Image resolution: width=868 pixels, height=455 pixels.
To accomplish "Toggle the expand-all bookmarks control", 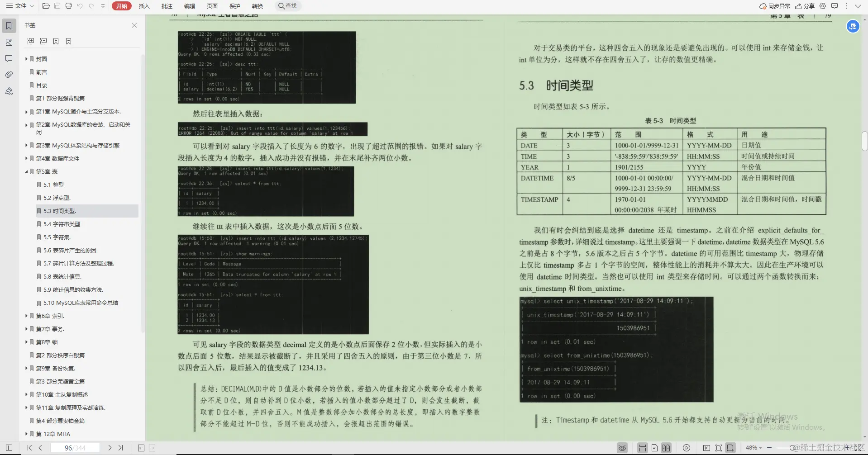I will (31, 41).
